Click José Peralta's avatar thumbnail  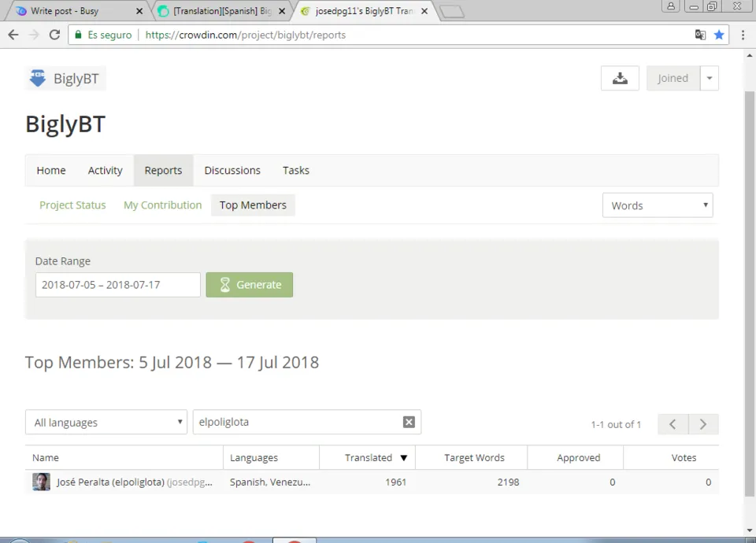coord(41,482)
